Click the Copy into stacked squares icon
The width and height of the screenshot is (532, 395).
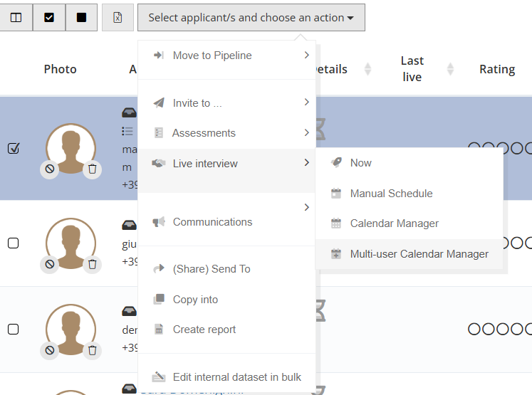click(x=159, y=299)
